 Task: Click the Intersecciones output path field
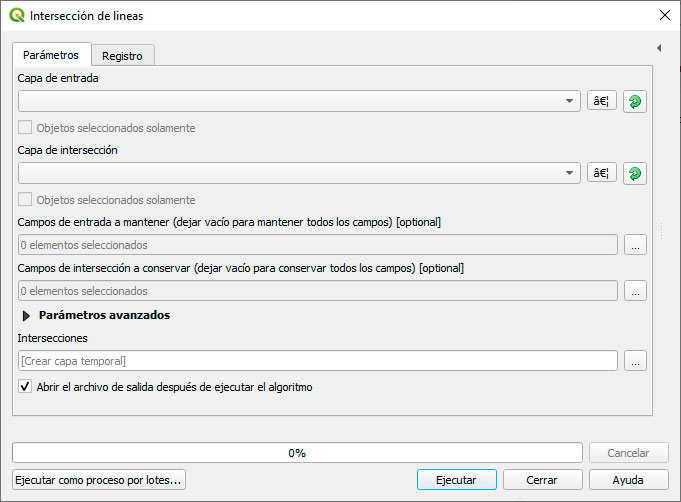click(x=318, y=361)
